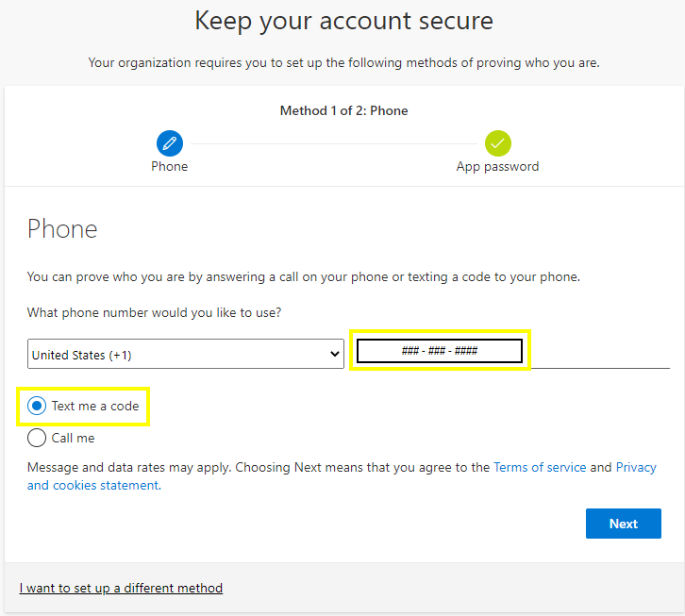Click the blue pencil Phone step icon
The width and height of the screenshot is (685, 616).
(170, 143)
